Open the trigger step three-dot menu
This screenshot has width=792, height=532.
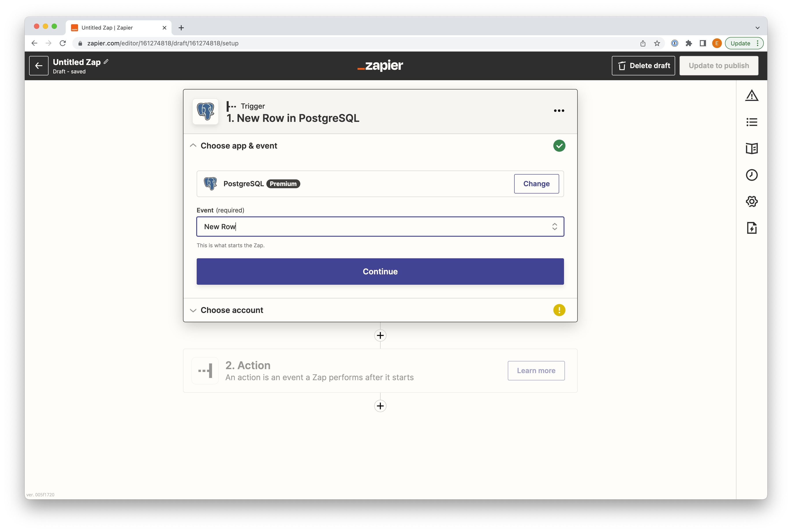(559, 111)
